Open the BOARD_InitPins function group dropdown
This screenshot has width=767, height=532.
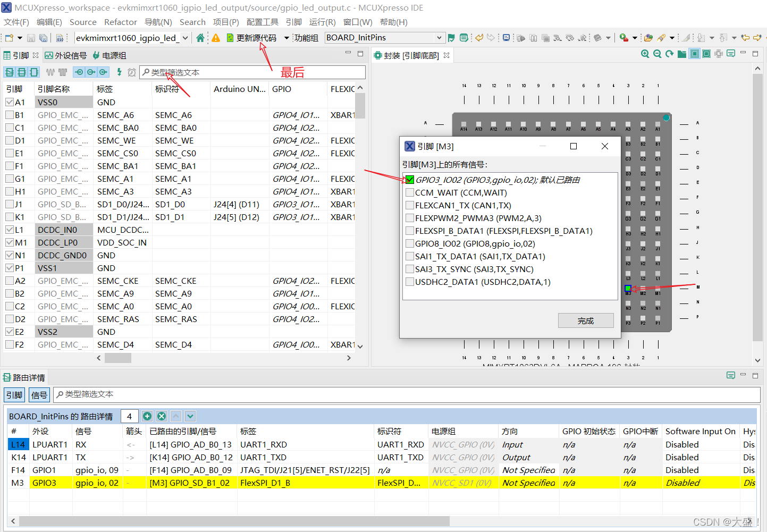point(439,38)
